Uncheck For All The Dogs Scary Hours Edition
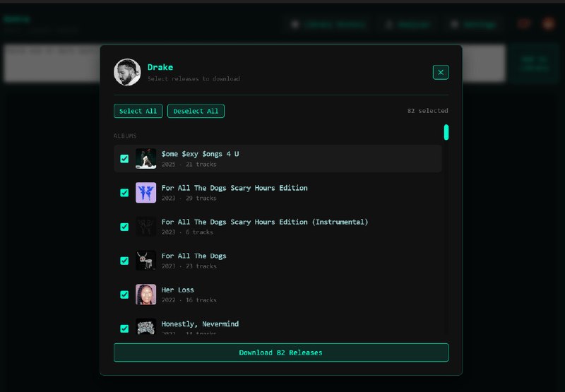Viewport: 565px width, 392px height. (x=124, y=193)
